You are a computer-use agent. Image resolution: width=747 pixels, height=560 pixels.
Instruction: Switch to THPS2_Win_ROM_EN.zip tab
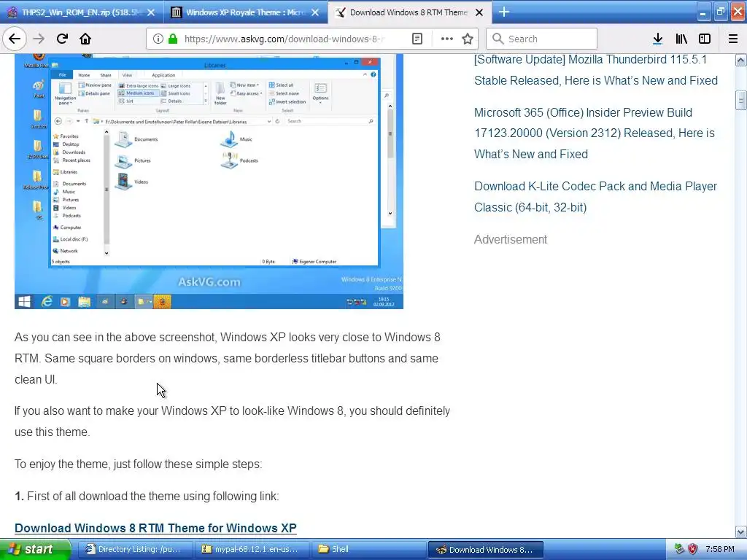81,12
